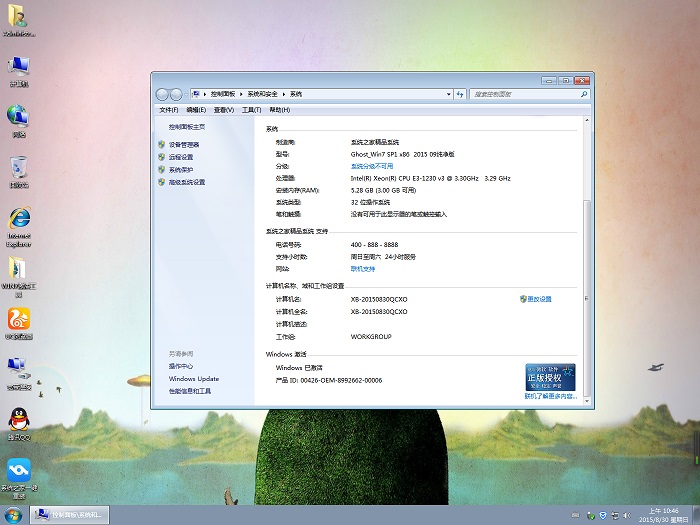Click the Ghost_Win7 SP1 x86 model text
Viewport: 700px width, 525px height.
point(402,154)
